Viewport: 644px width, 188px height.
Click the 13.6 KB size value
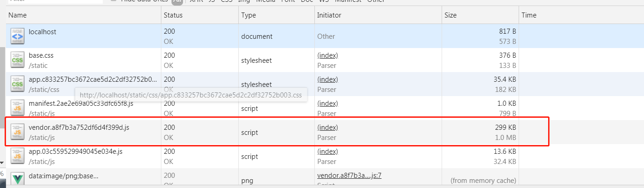click(505, 152)
